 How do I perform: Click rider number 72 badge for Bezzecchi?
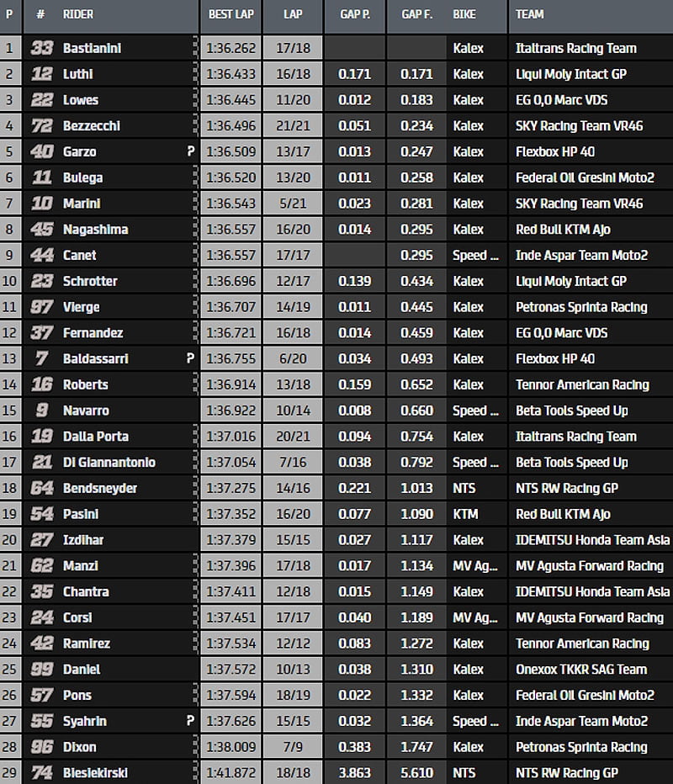[42, 126]
